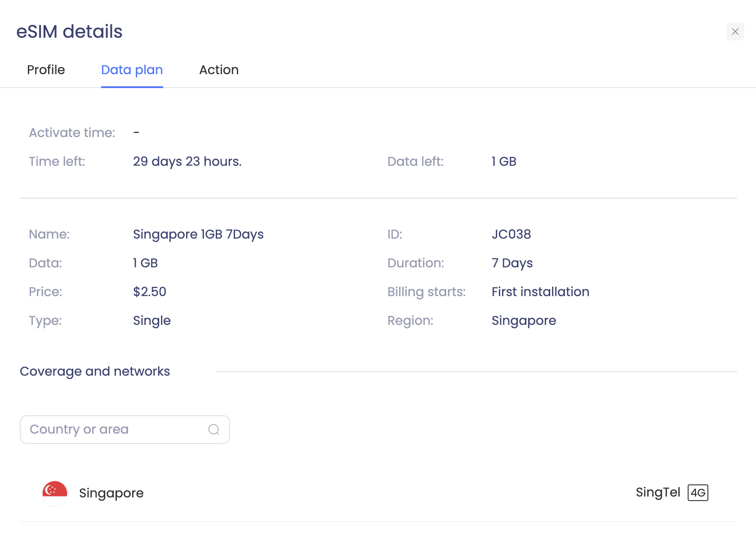This screenshot has height=559, width=756.
Task: Click the plan name Singapore 1GB 7Days
Action: coord(198,235)
